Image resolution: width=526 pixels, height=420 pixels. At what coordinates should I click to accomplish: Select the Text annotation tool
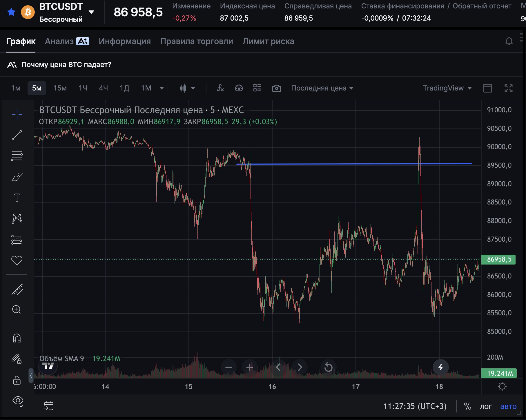[x=17, y=198]
